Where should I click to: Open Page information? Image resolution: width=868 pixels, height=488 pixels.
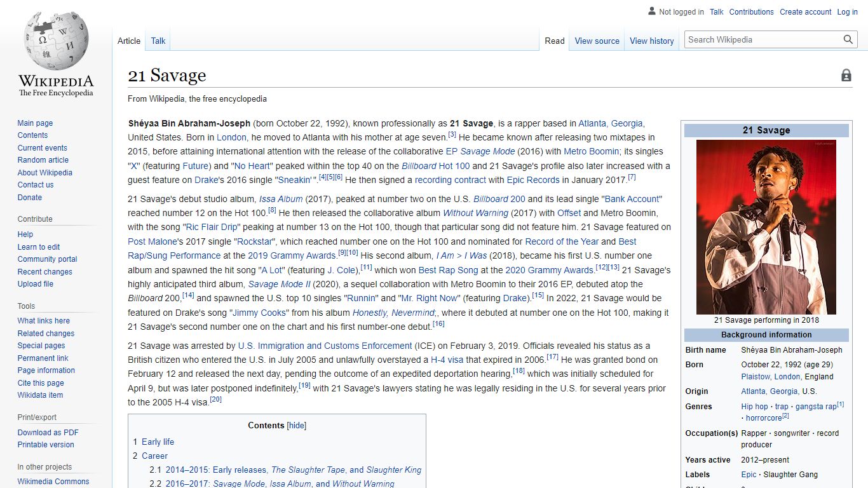(x=46, y=370)
